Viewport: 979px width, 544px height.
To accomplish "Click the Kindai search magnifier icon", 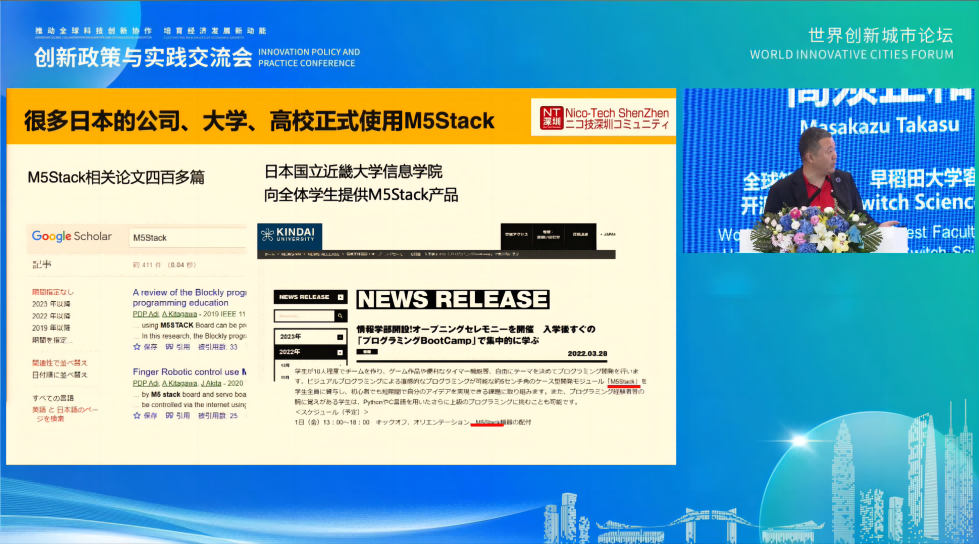I will coord(340,317).
